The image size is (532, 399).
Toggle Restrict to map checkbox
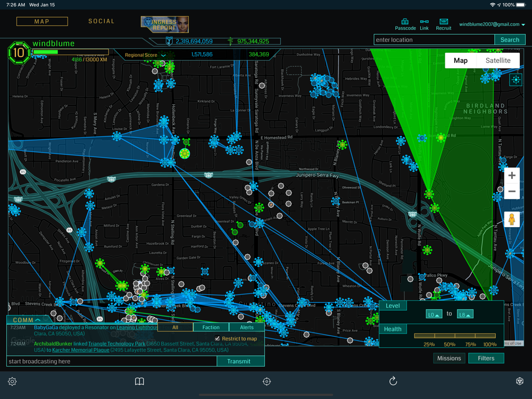[218, 338]
